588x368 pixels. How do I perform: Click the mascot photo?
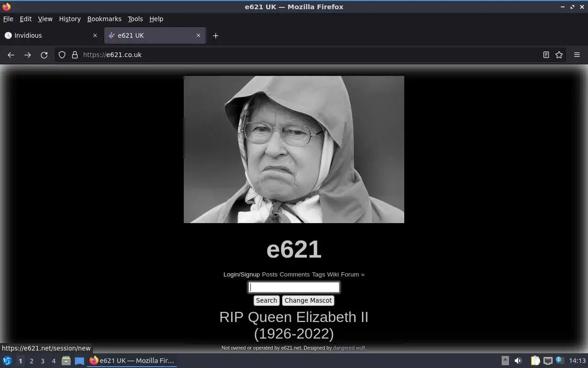[x=294, y=149]
